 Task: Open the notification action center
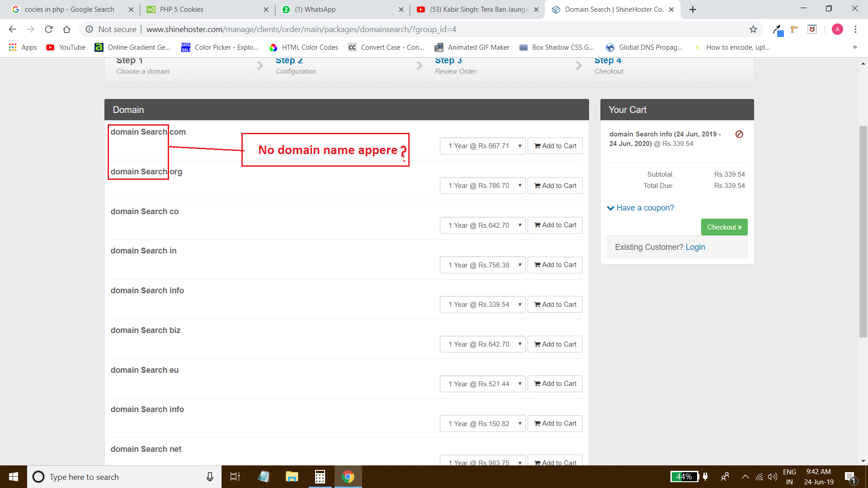[x=850, y=477]
